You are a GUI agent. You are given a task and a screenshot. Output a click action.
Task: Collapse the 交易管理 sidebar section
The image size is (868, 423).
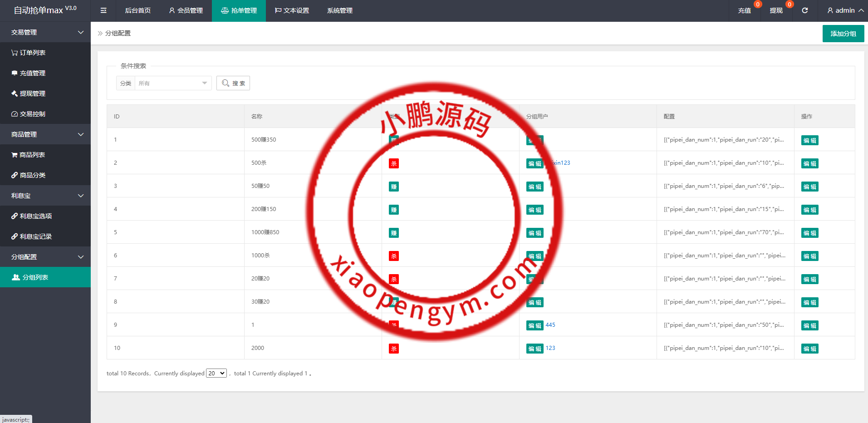(45, 32)
